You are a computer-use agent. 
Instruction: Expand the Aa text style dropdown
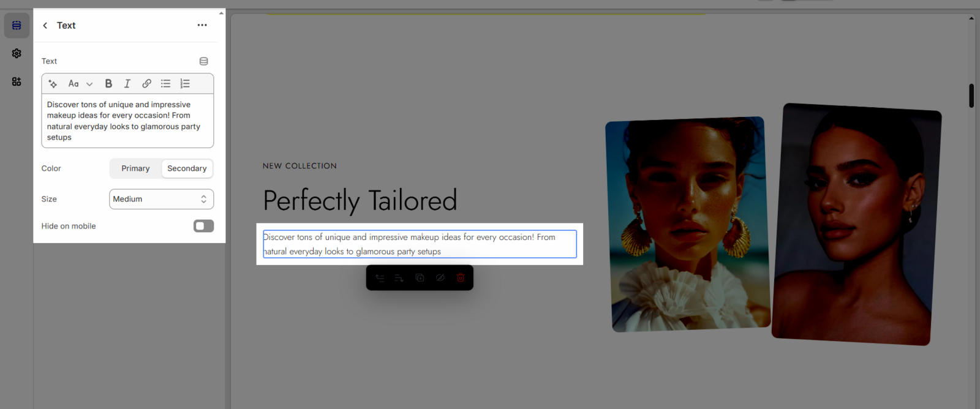point(80,84)
